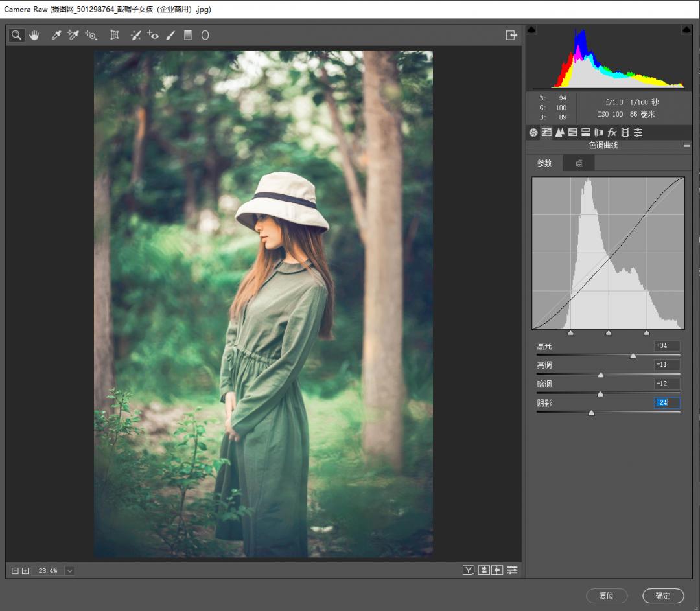Click the 确定 button
Screen dimensions: 700x611
coord(663,595)
